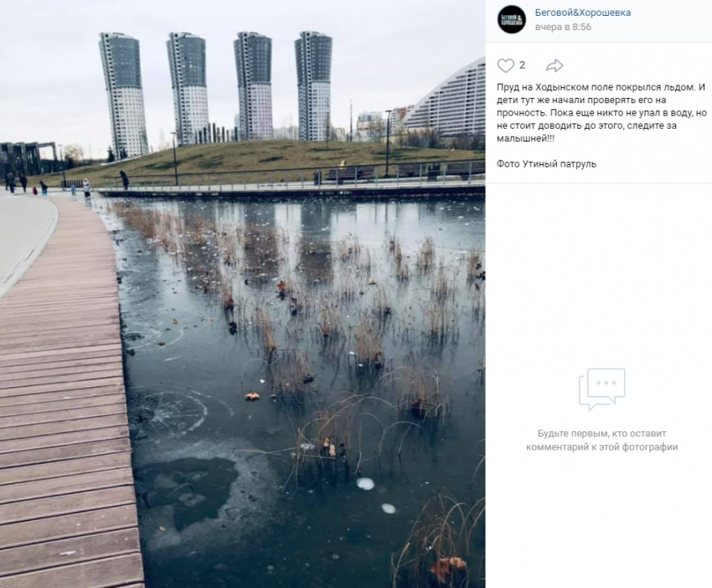View who liked via the count 2
Image resolution: width=712 pixels, height=588 pixels.
pos(522,65)
